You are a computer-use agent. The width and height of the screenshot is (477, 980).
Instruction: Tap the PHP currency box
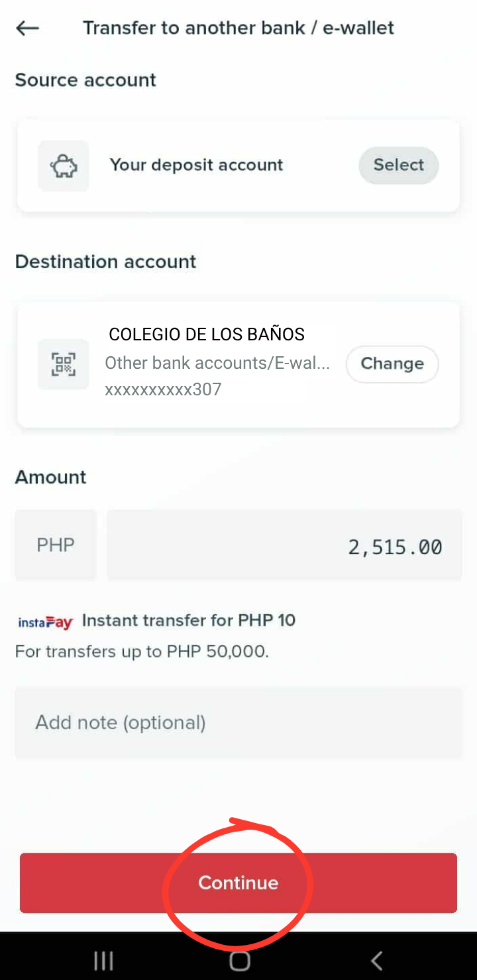(x=56, y=546)
